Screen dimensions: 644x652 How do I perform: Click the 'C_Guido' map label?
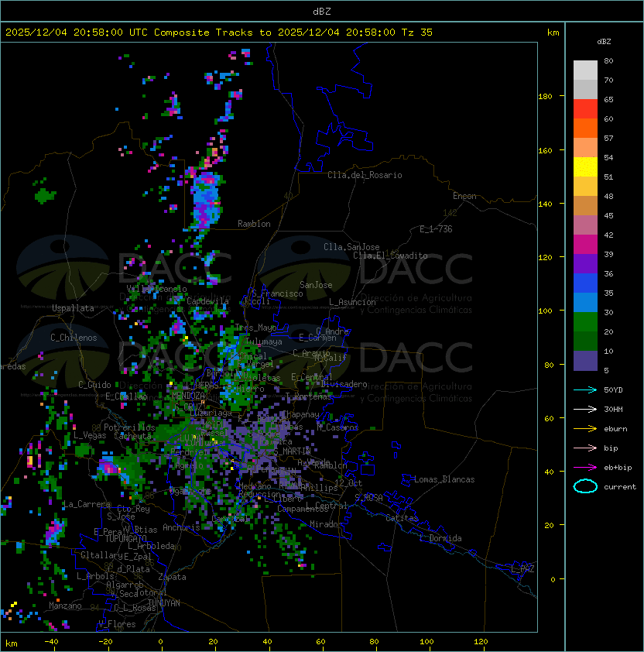coord(94,385)
